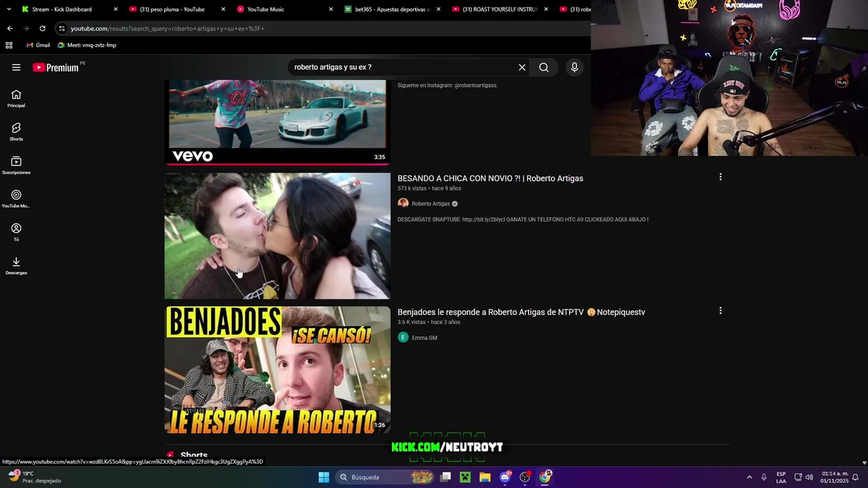Open Gmail bookmark
Image resolution: width=868 pixels, height=488 pixels.
38,45
